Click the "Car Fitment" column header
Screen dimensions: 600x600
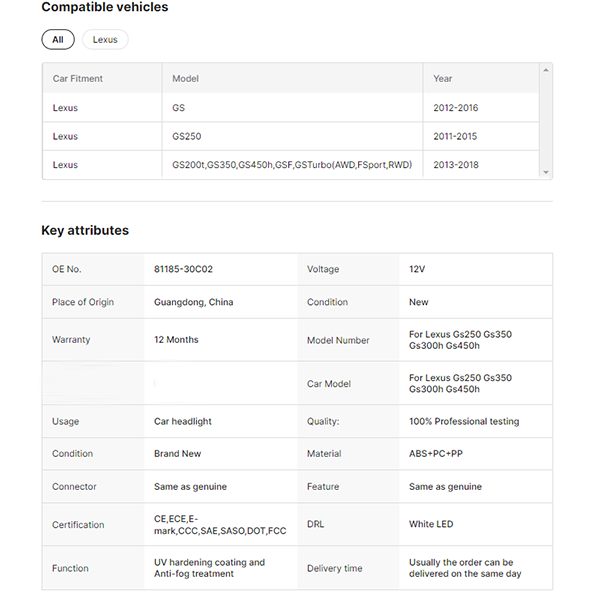[x=78, y=78]
